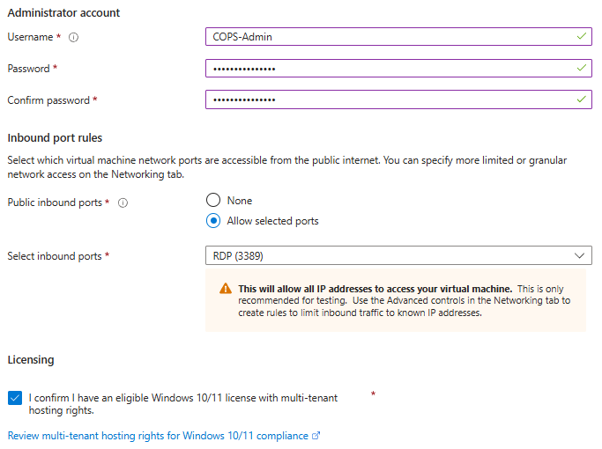Select the None radio button
The image size is (602, 449).
[x=213, y=200]
